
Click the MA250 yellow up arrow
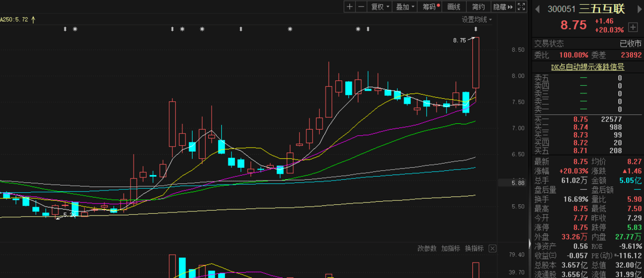[33, 19]
